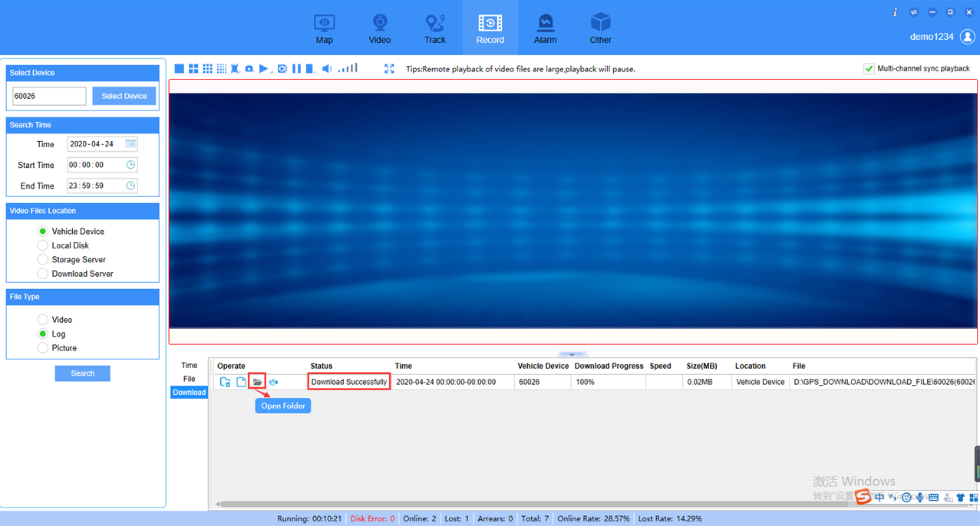Image resolution: width=980 pixels, height=526 pixels.
Task: Collapse the panel with the center arrow handle
Action: (572, 354)
